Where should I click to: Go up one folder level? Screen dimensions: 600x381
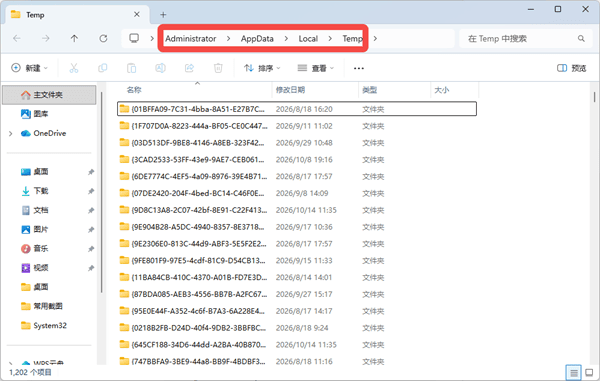pyautogui.click(x=74, y=38)
